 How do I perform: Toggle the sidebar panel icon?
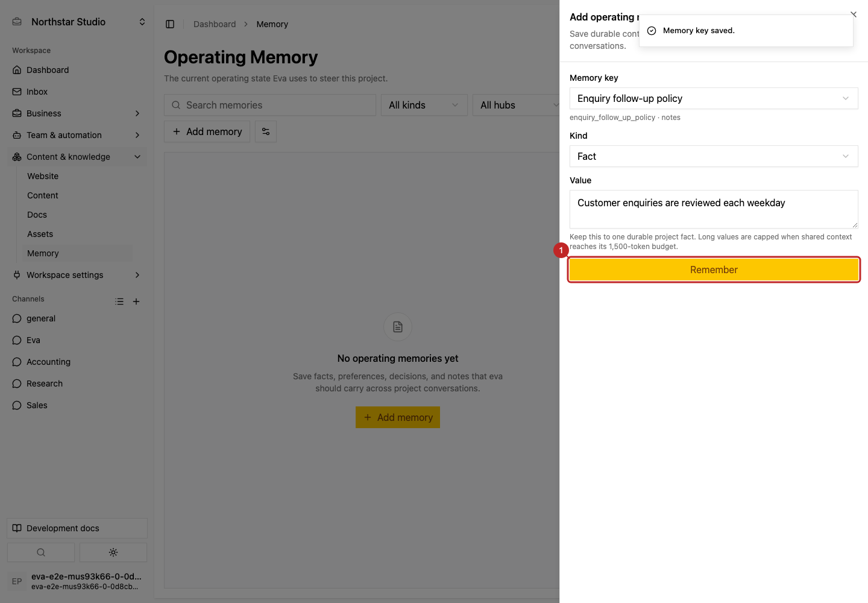(170, 24)
